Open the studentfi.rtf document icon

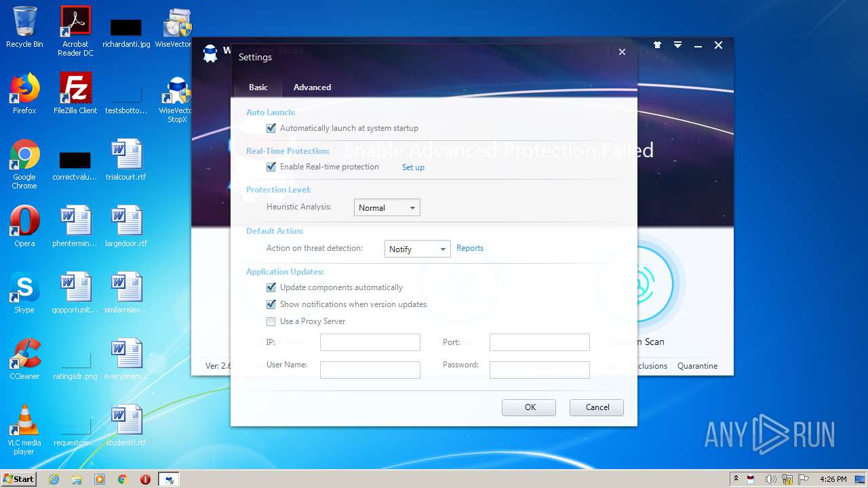(x=126, y=426)
